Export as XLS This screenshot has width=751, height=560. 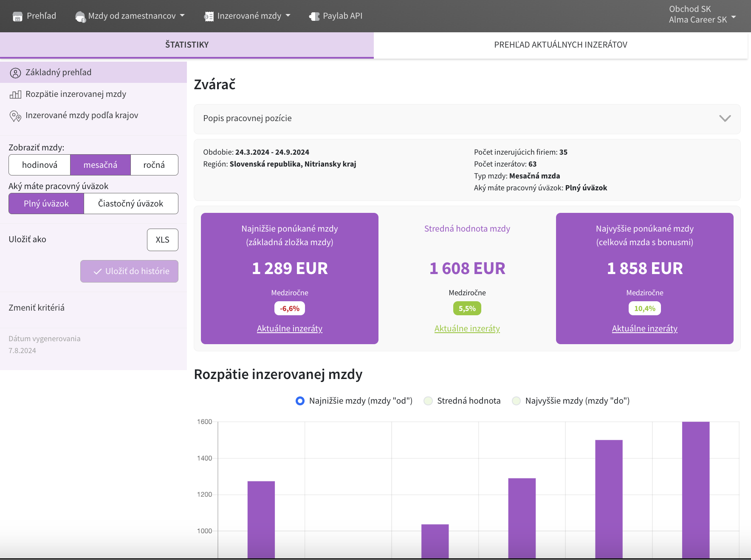click(163, 240)
